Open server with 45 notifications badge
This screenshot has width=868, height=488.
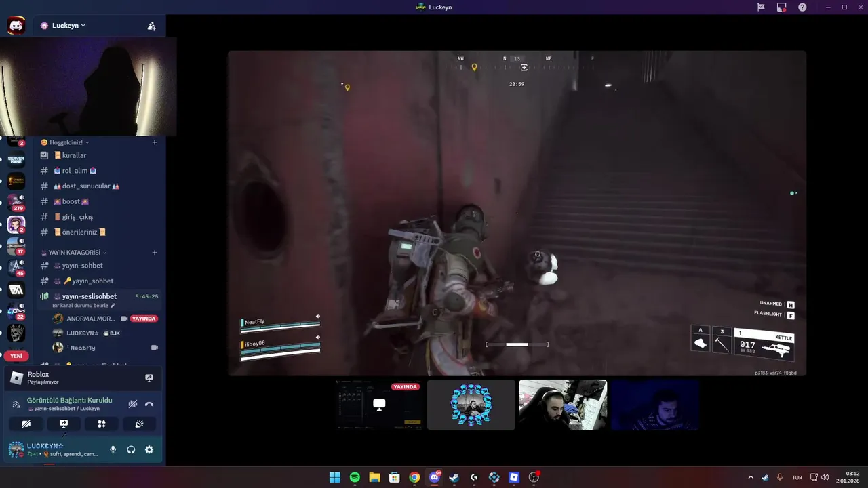pos(16,268)
